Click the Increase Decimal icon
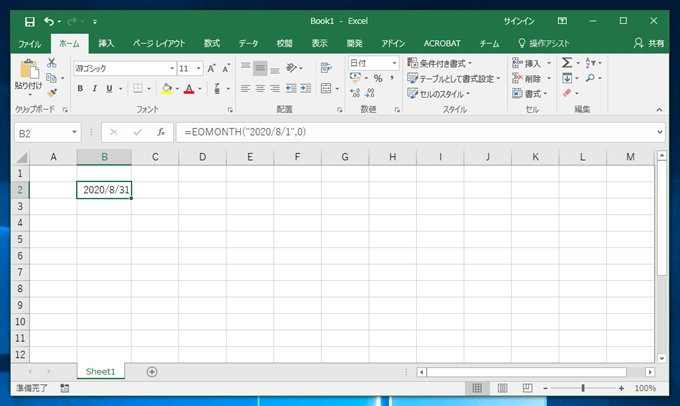The image size is (680, 406). pos(355,93)
